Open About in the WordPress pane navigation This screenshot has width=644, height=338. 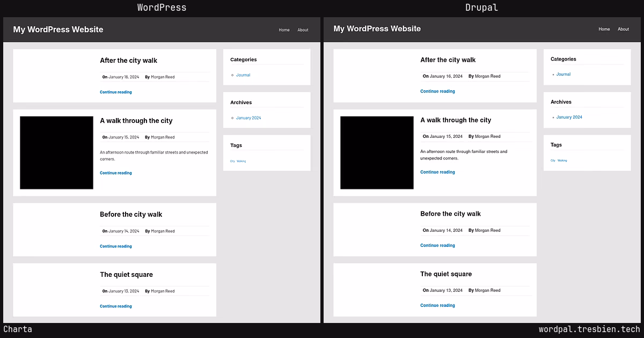tap(303, 30)
